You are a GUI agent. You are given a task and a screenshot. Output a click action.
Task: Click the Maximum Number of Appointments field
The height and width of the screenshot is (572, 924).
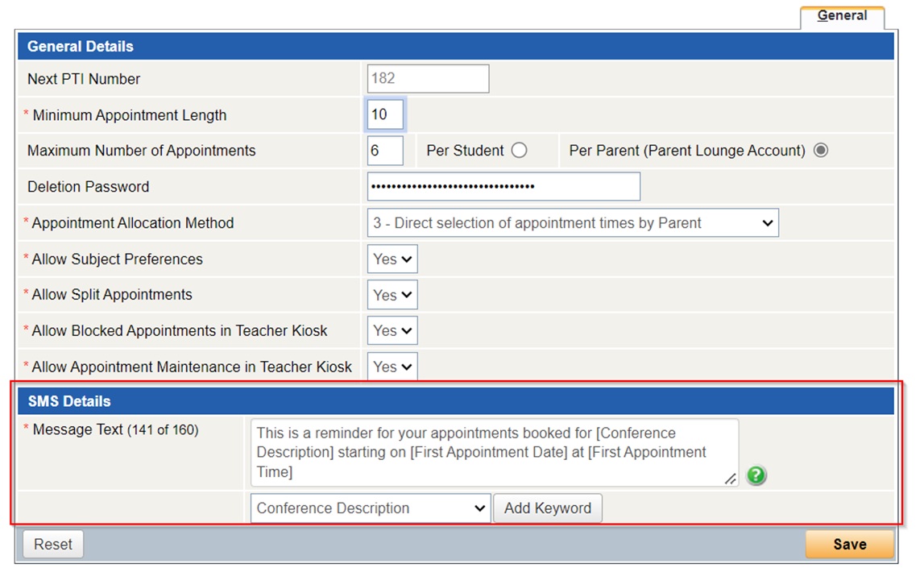(385, 151)
